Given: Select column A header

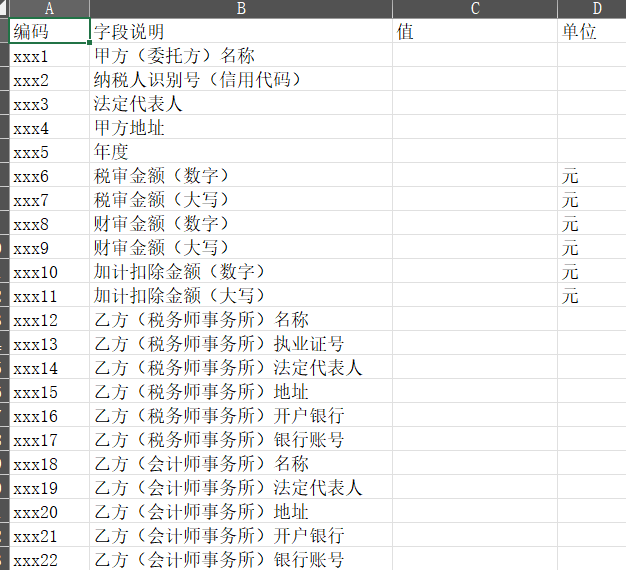Looking at the screenshot, I should (49, 8).
